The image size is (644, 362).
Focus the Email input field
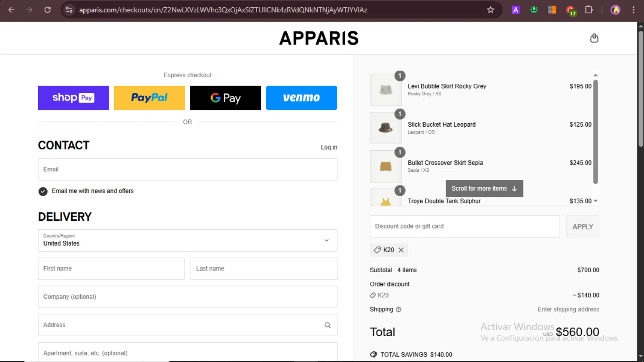tap(188, 170)
